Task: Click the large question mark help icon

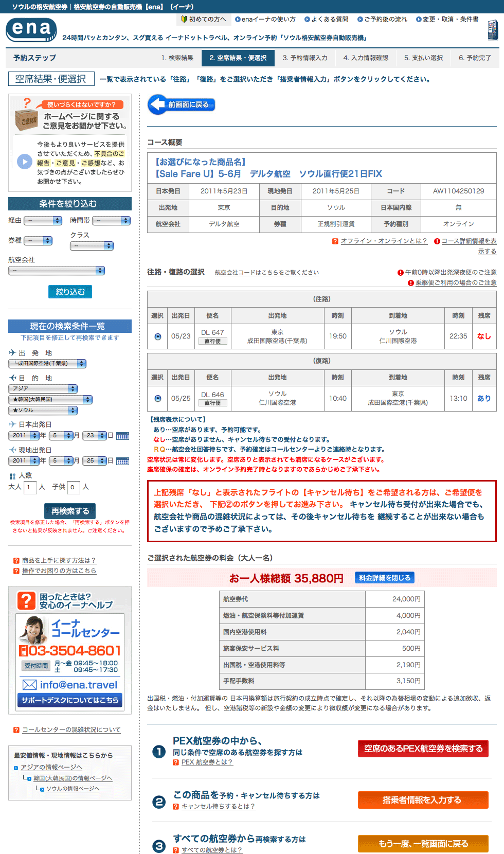Action: point(26,600)
